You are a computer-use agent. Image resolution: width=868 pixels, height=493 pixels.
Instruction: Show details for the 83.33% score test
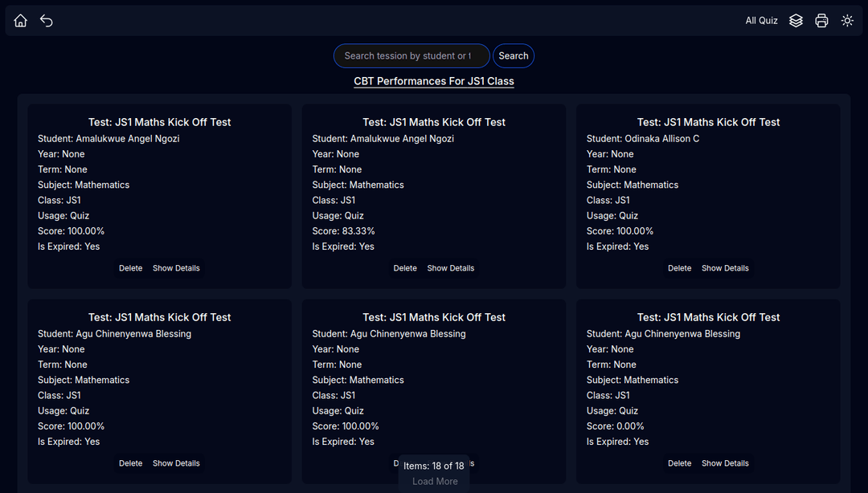[x=450, y=267]
